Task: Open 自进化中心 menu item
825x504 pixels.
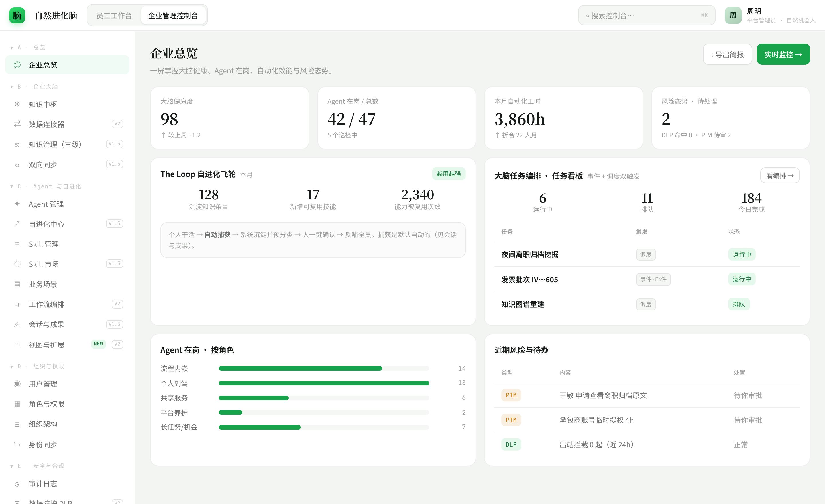Action: pyautogui.click(x=67, y=224)
